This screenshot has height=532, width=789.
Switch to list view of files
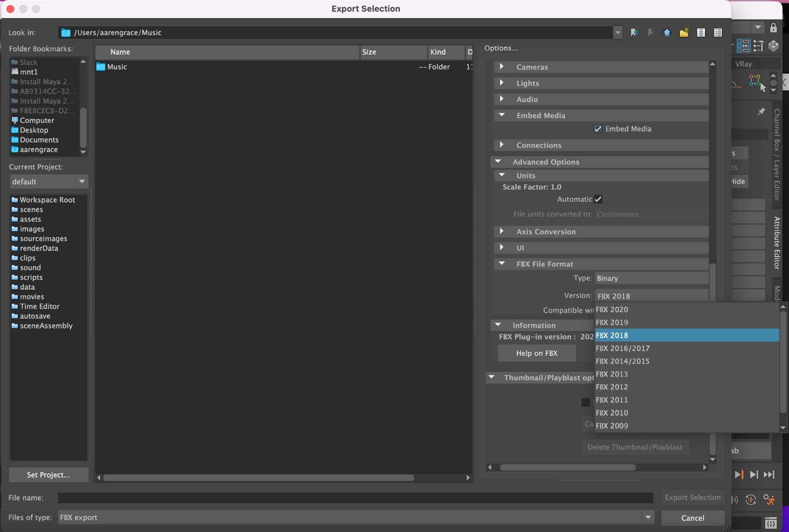pos(701,33)
